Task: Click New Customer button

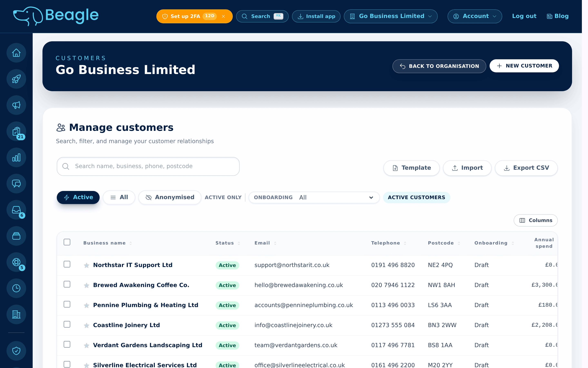Action: [524, 66]
